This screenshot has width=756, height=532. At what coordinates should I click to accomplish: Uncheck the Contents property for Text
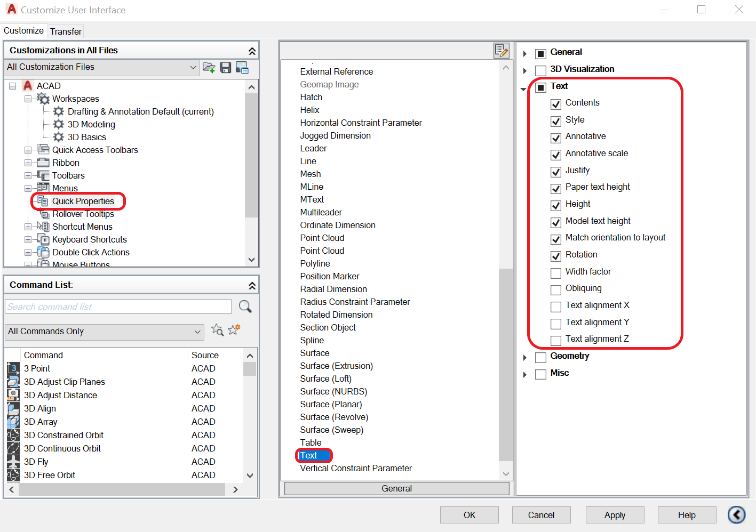click(556, 104)
